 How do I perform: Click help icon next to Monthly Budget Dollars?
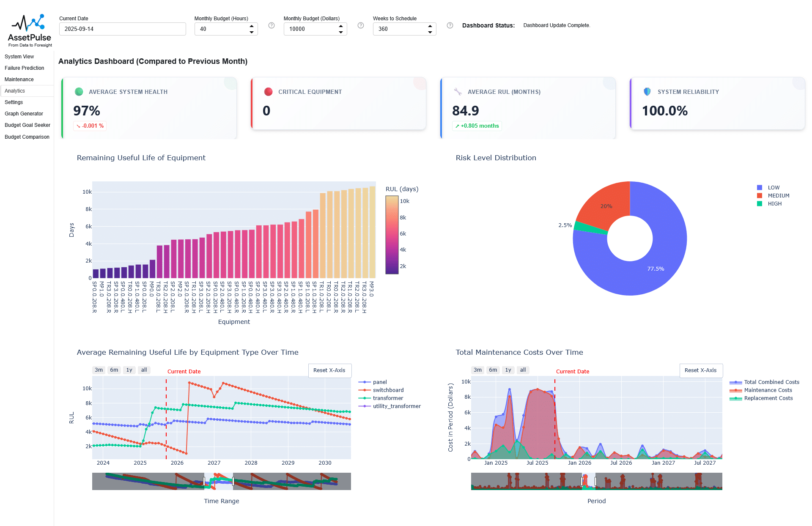(361, 25)
